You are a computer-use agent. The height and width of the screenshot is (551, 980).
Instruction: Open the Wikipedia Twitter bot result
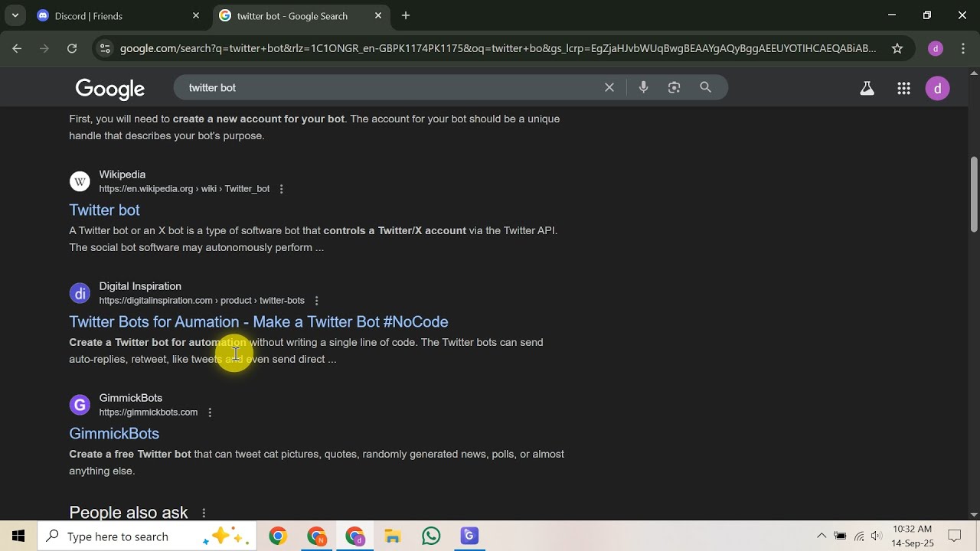pyautogui.click(x=104, y=210)
